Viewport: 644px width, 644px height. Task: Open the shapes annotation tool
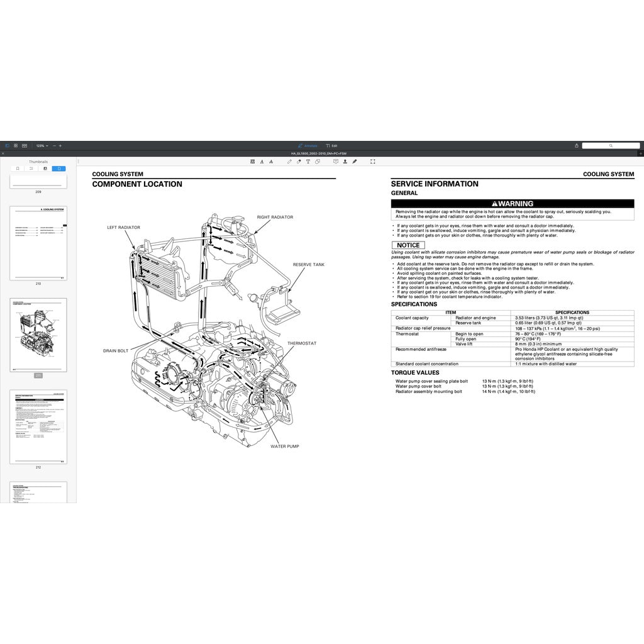click(318, 162)
